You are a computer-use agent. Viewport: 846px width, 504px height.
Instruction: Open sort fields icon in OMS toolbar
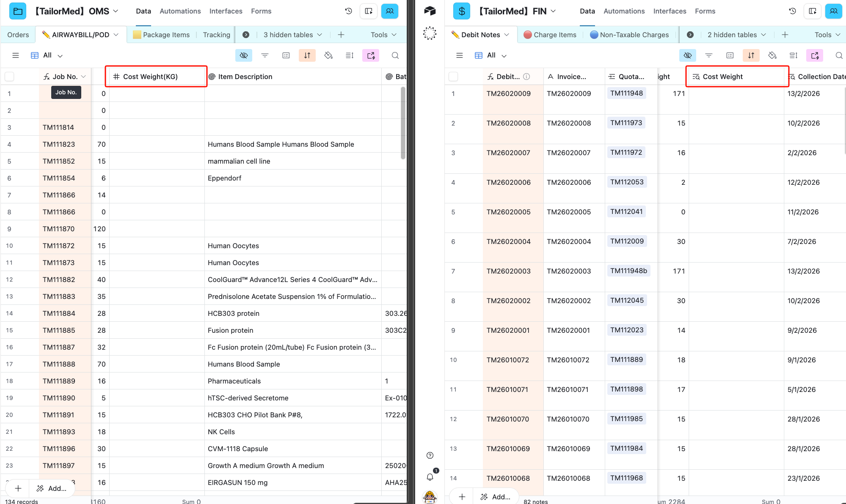[x=307, y=55]
